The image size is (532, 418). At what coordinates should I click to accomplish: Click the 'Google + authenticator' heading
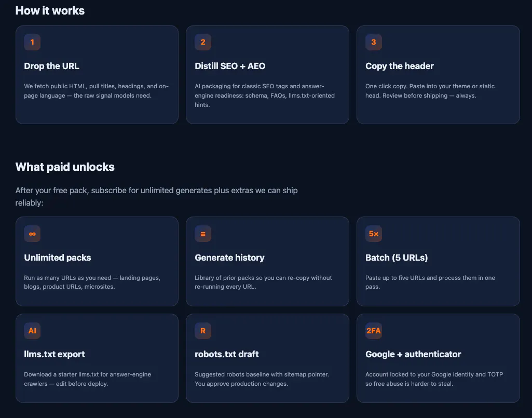coord(413,354)
